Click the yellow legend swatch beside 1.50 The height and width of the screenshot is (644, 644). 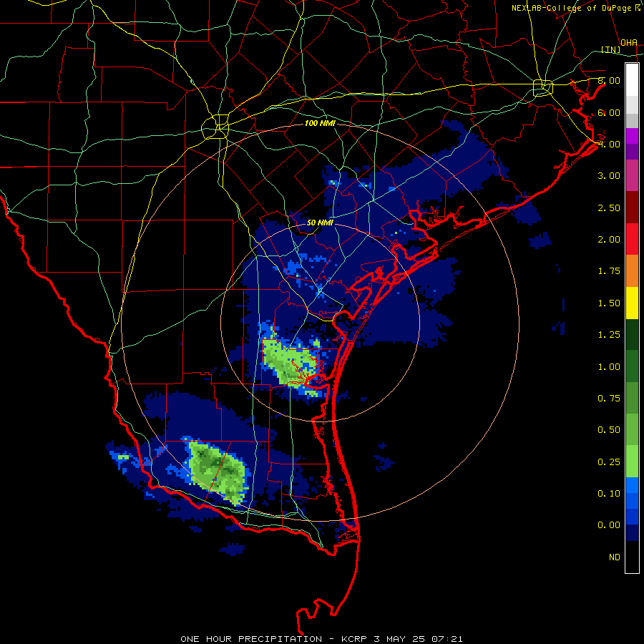click(x=632, y=303)
